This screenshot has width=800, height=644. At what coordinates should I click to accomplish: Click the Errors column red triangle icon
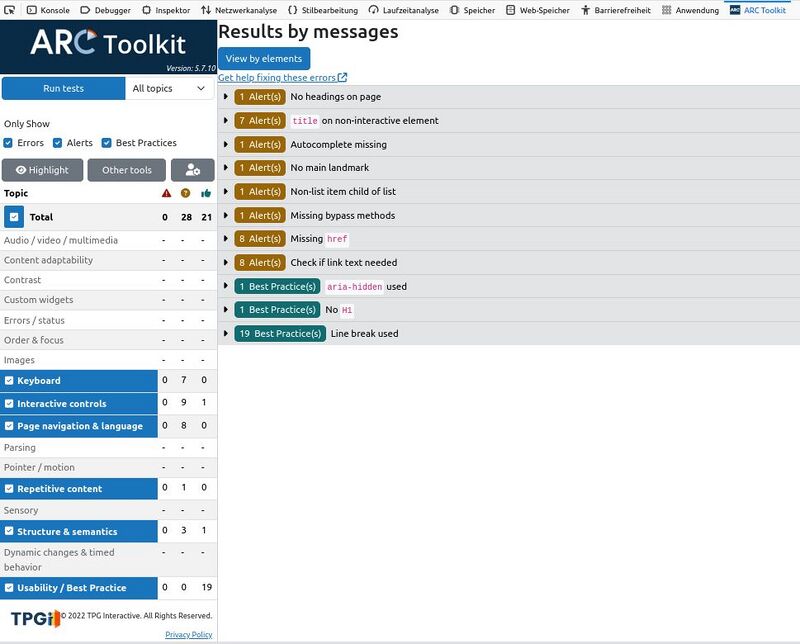(x=166, y=193)
